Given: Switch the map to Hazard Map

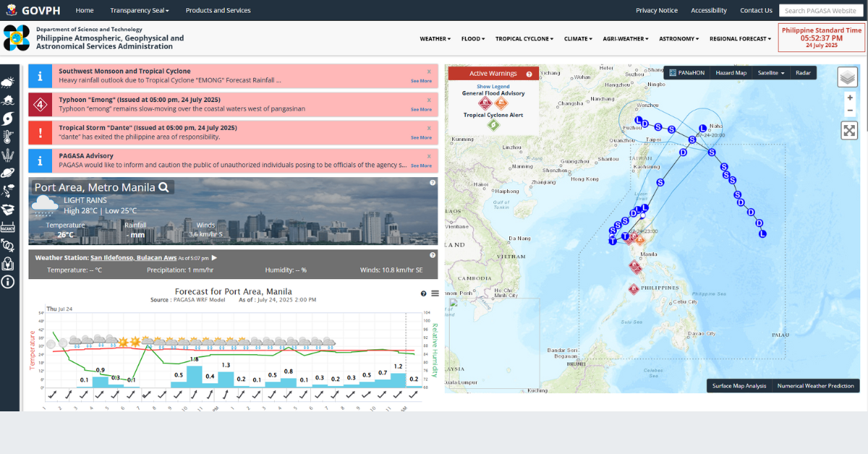Looking at the screenshot, I should coord(731,73).
